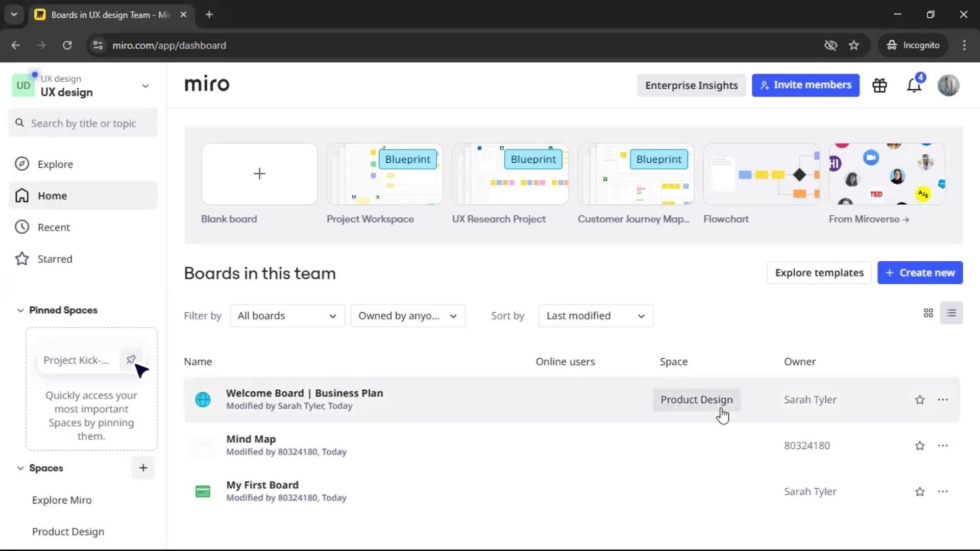Screen dimensions: 980x551
Task: Open more options for Mind Map
Action: [x=943, y=446]
